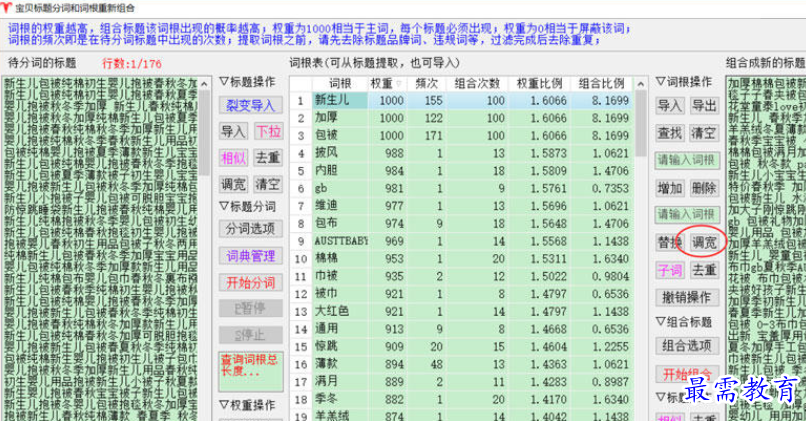This screenshot has width=806, height=421.
Task: Start segmentation with 开始分词
Action: pos(251,282)
